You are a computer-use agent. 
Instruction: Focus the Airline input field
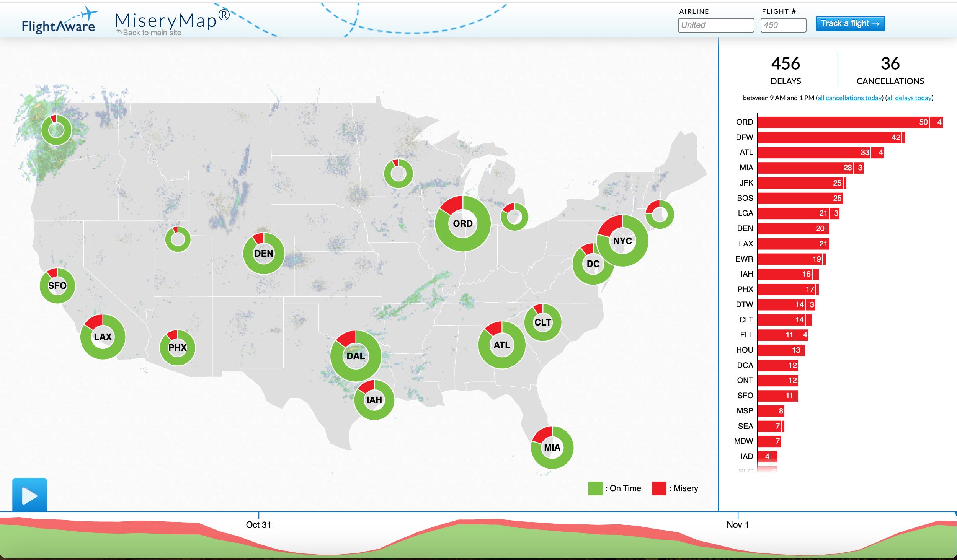coord(715,25)
